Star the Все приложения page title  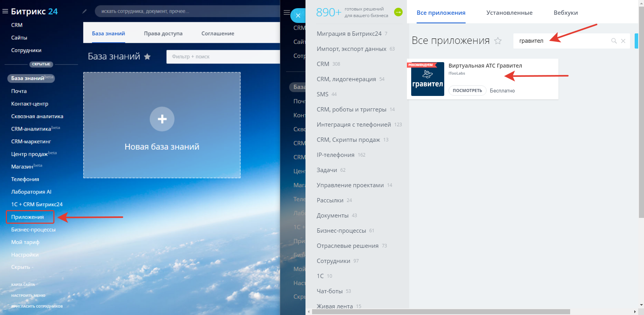pyautogui.click(x=498, y=41)
